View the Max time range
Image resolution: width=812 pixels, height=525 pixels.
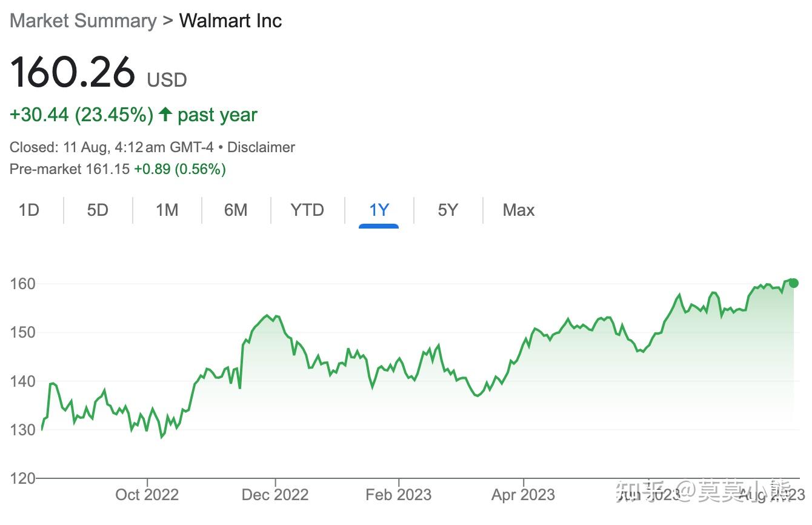519,210
